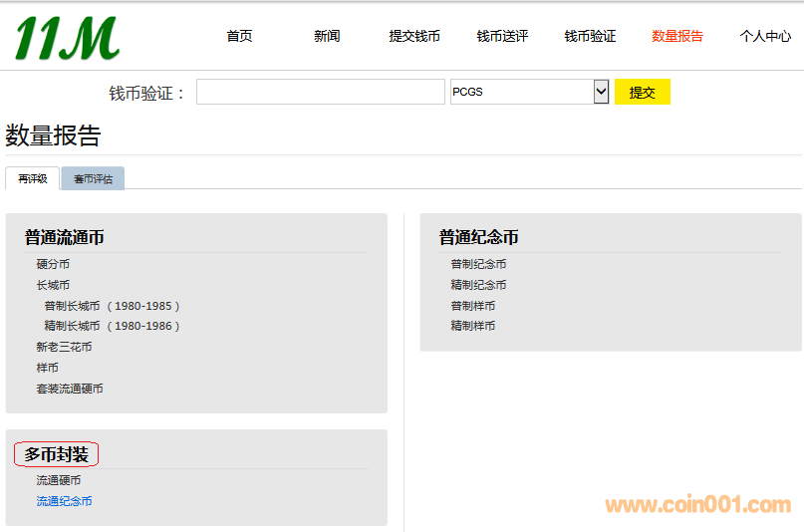The image size is (804, 532).
Task: Click the 11M site logo
Action: pyautogui.click(x=67, y=38)
